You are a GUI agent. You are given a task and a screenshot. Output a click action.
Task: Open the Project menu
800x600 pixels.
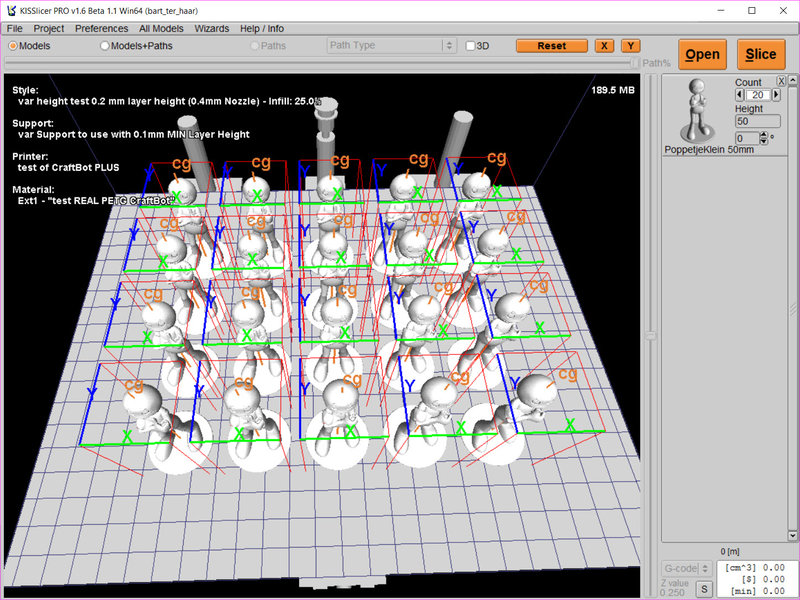click(x=48, y=29)
